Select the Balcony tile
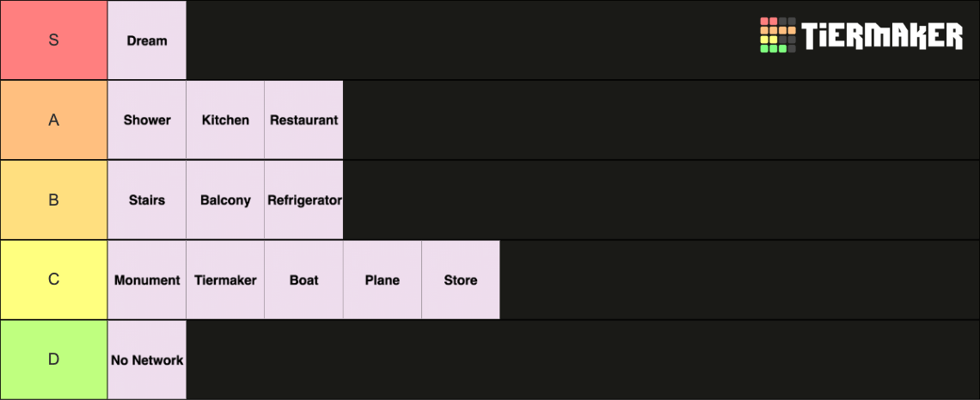Screen dimensions: 980x400 pyautogui.click(x=225, y=200)
